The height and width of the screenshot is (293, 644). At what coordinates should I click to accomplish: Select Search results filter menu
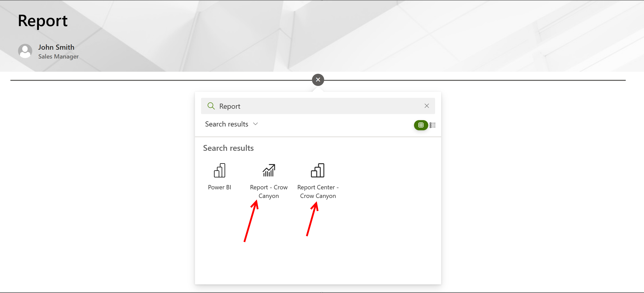231,124
